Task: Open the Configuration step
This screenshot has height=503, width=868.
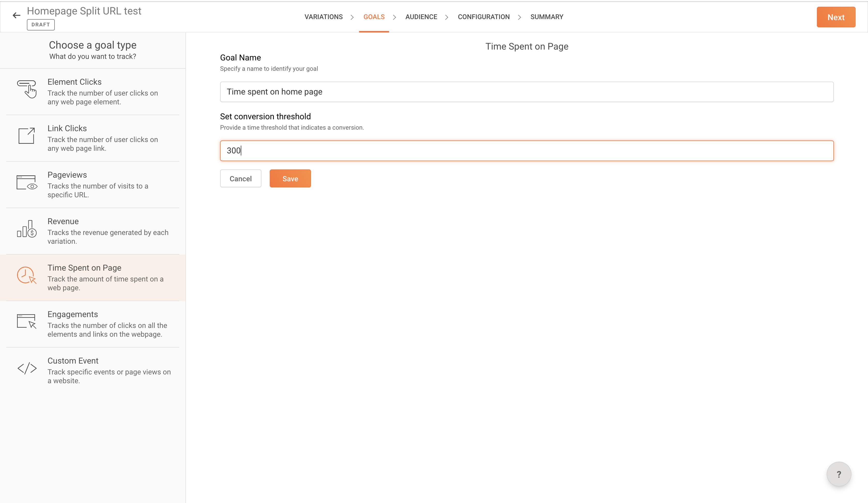Action: coord(483,17)
